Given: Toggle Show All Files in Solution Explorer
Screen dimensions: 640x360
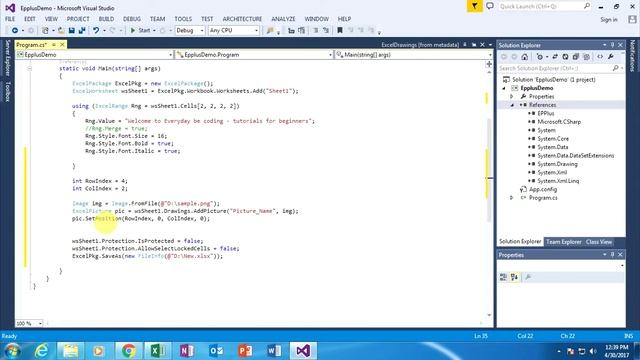Looking at the screenshot, I should [586, 57].
